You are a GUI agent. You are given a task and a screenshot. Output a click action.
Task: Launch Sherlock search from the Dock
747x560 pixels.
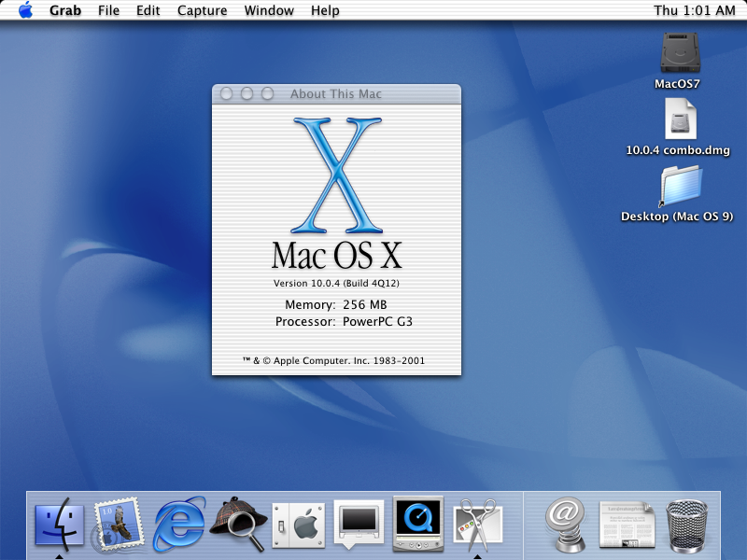click(x=238, y=524)
